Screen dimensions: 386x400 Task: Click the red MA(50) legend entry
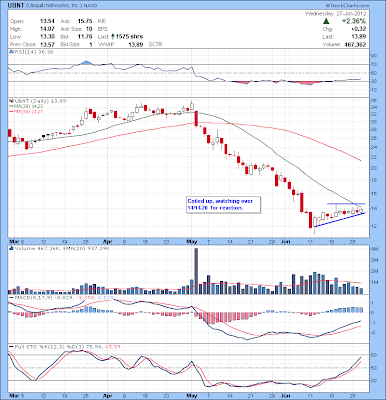pyautogui.click(x=25, y=111)
